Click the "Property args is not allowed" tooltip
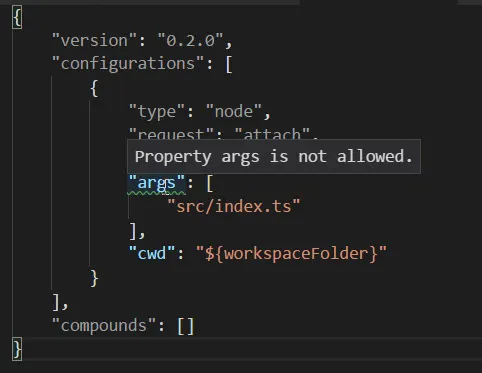The image size is (482, 373). coord(274,156)
